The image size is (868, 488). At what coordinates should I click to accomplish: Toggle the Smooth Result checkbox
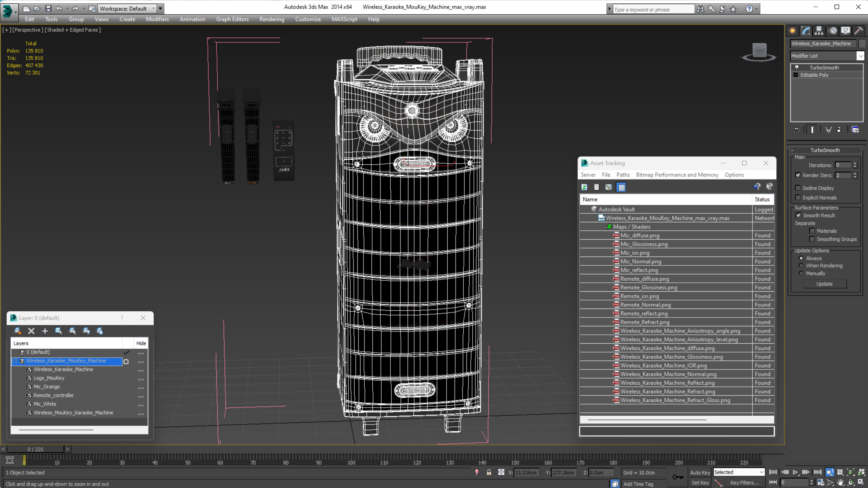pos(798,215)
